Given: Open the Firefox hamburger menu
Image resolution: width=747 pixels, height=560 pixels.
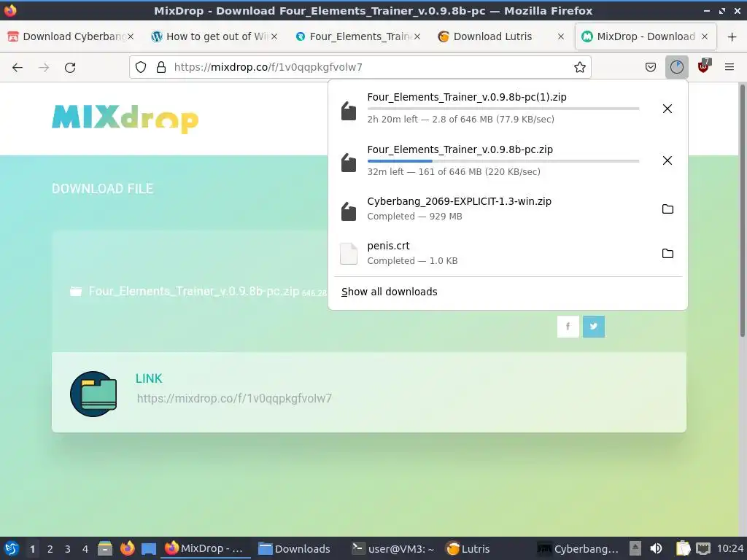Looking at the screenshot, I should pos(729,67).
